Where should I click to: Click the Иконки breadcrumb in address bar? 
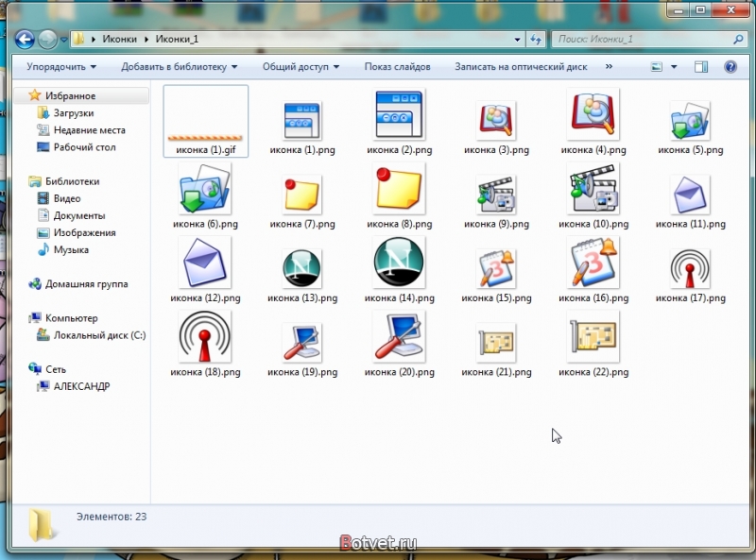[119, 39]
